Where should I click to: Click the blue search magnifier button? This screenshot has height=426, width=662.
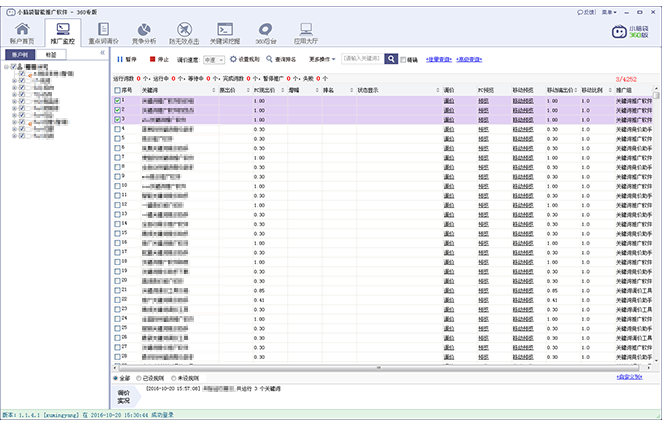click(392, 59)
